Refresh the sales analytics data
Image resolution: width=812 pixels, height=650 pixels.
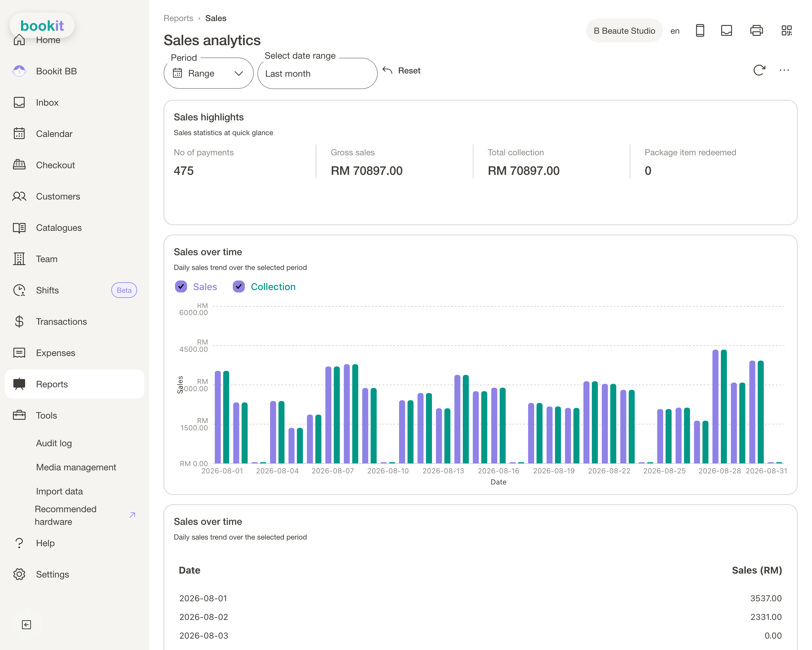(759, 70)
